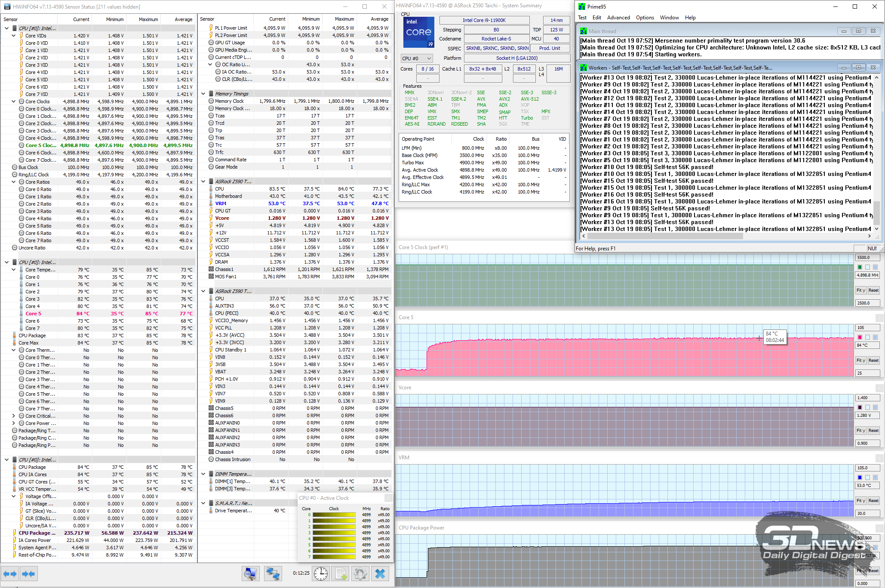
Task: Collapse the Memory Timings section
Action: tap(203, 94)
